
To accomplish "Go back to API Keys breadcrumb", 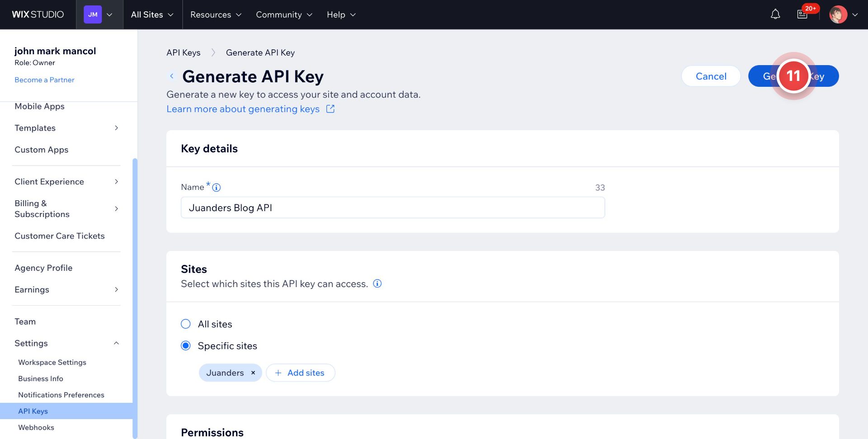I will coord(184,52).
